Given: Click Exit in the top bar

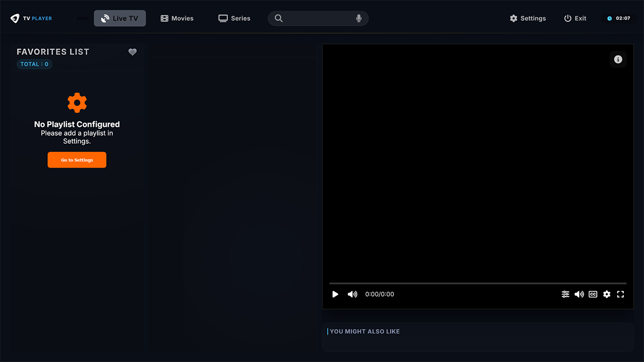Looking at the screenshot, I should pos(575,18).
